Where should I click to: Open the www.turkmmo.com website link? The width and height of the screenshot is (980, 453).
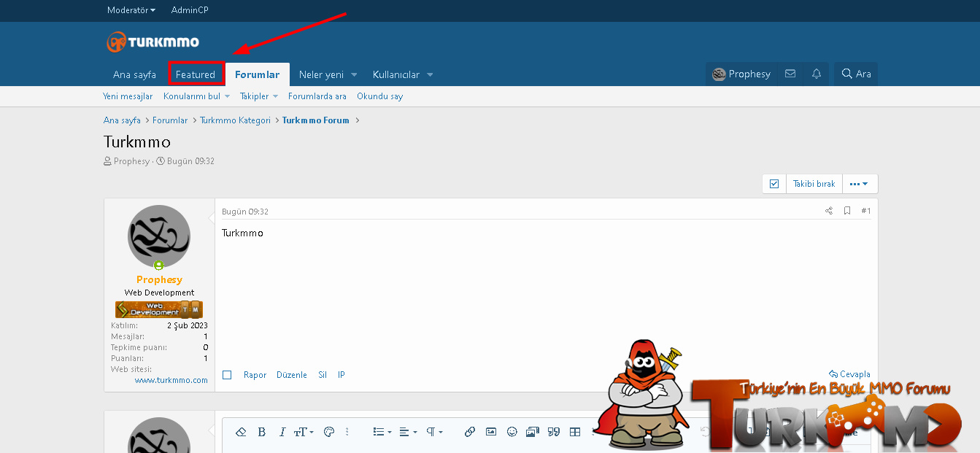171,380
